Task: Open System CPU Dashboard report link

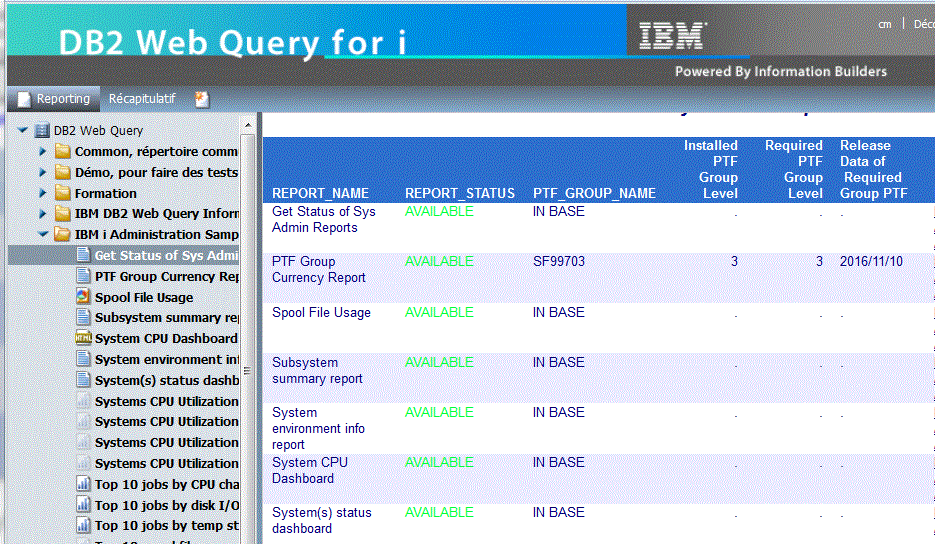Action: [x=309, y=471]
